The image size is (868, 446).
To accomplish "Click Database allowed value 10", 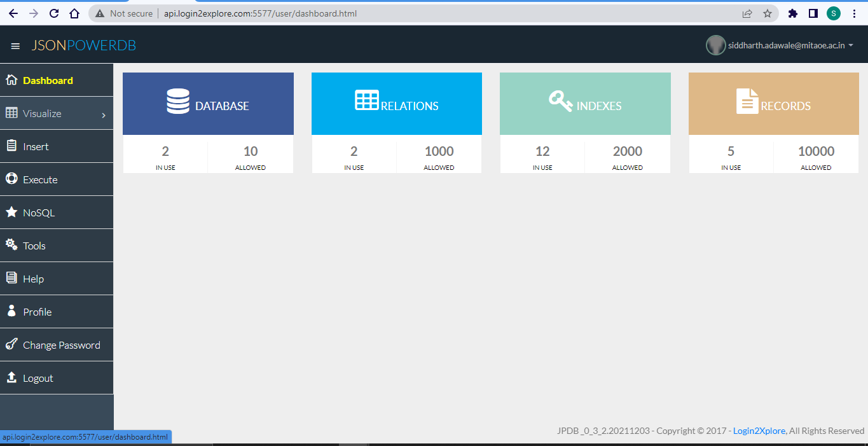I will tap(251, 151).
